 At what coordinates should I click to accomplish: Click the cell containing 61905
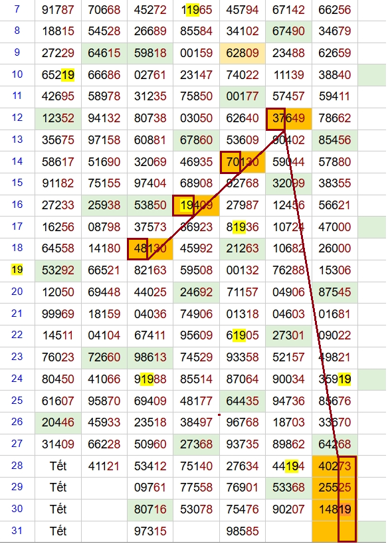pos(243,335)
